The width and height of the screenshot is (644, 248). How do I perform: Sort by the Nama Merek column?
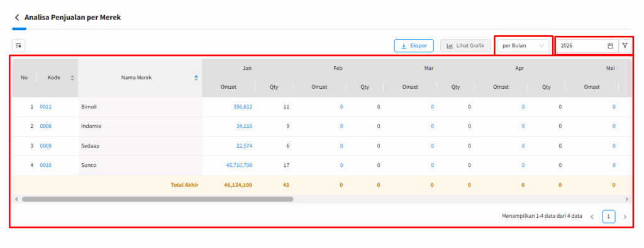(196, 77)
